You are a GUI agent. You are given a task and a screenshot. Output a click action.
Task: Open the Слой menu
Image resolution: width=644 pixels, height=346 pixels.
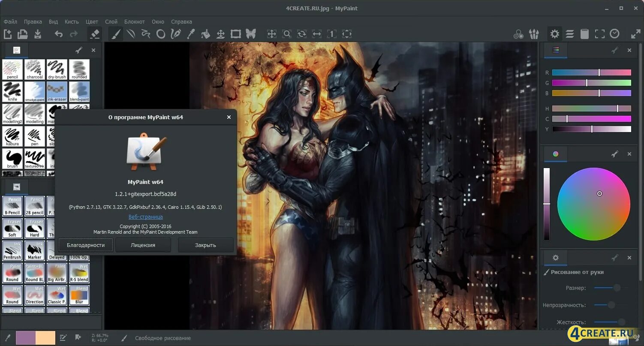click(111, 21)
